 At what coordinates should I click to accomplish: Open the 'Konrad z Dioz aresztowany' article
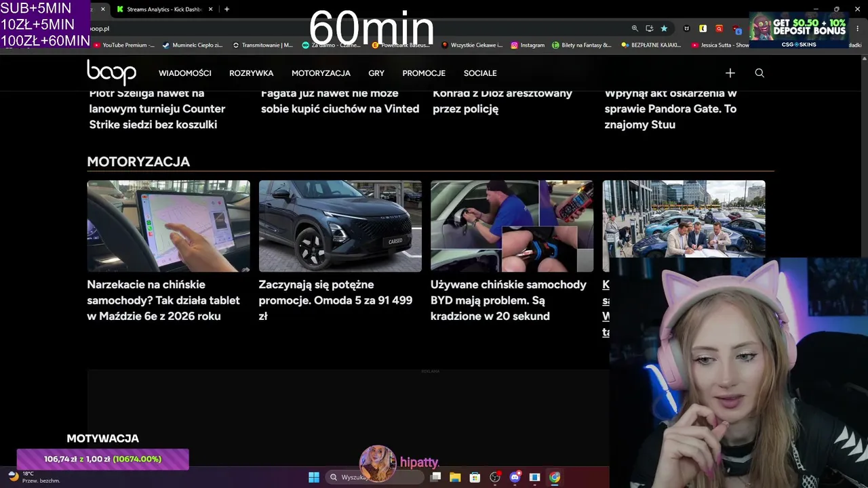[502, 102]
